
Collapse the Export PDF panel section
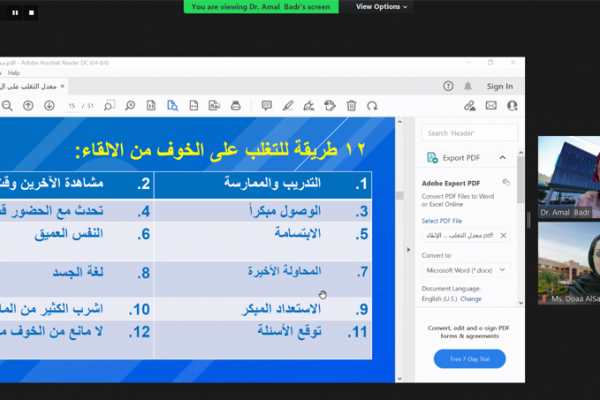pyautogui.click(x=502, y=157)
